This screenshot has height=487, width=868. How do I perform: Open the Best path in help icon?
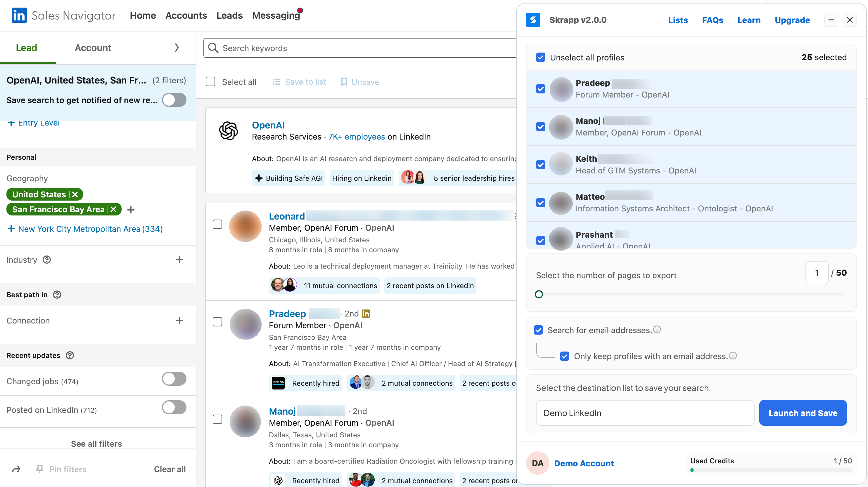57,295
